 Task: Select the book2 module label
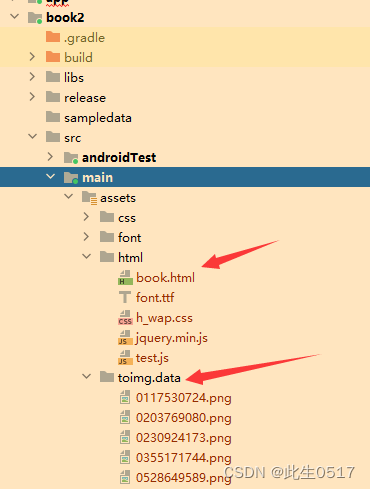point(65,17)
